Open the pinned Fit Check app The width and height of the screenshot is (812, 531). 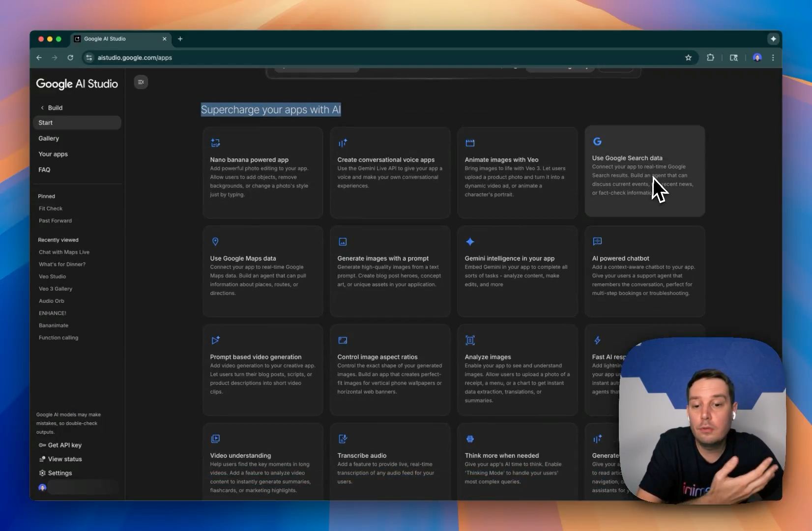pyautogui.click(x=51, y=208)
